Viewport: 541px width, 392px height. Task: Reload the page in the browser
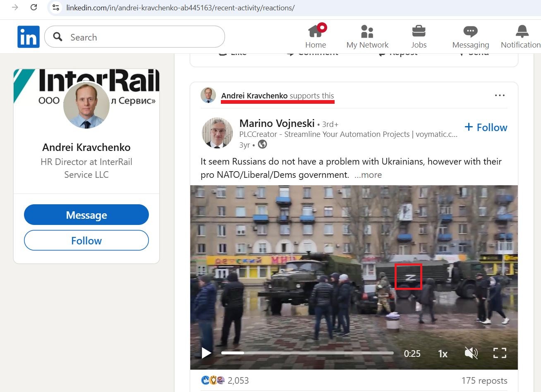(x=34, y=7)
